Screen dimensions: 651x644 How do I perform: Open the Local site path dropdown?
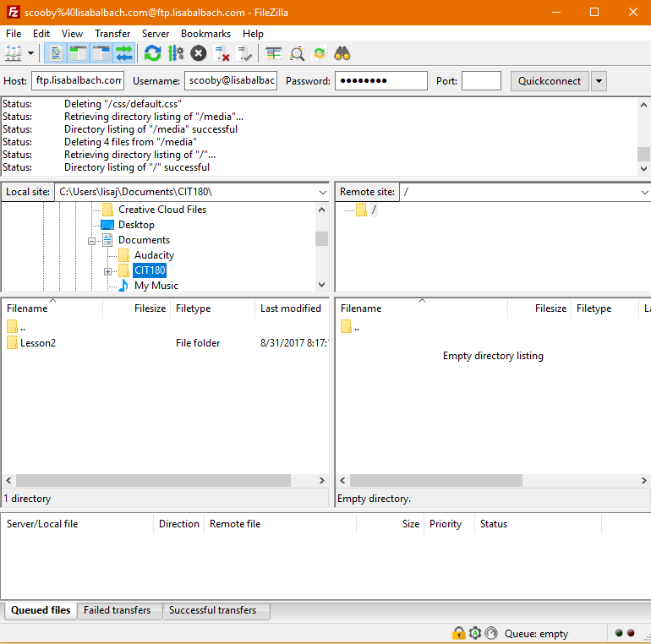tap(322, 192)
